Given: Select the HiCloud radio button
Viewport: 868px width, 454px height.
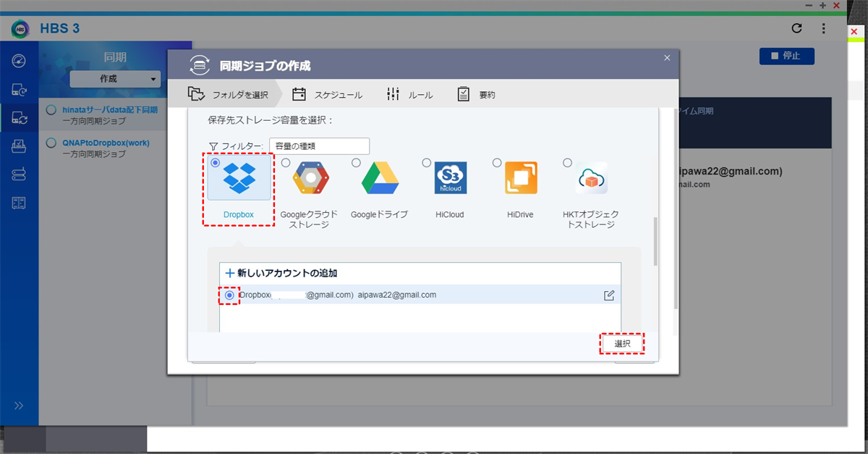Looking at the screenshot, I should click(426, 163).
